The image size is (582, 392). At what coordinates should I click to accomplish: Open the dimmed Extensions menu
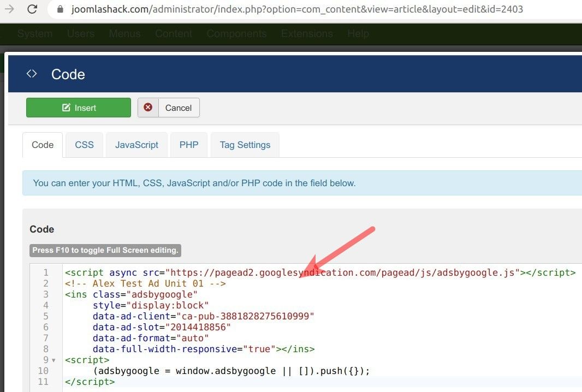(x=307, y=34)
